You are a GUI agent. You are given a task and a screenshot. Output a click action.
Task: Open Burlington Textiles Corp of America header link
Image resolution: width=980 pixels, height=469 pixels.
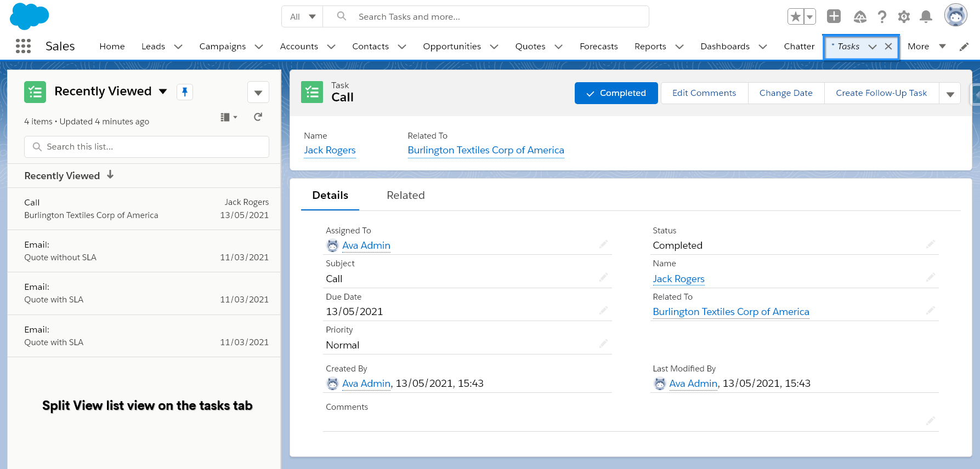click(x=485, y=150)
